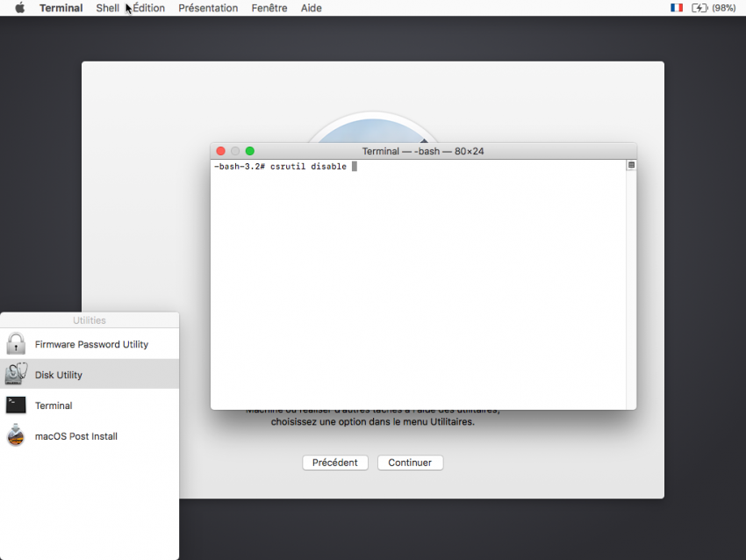Select Terminal in the Utilities list
746x560 pixels.
[x=90, y=406]
